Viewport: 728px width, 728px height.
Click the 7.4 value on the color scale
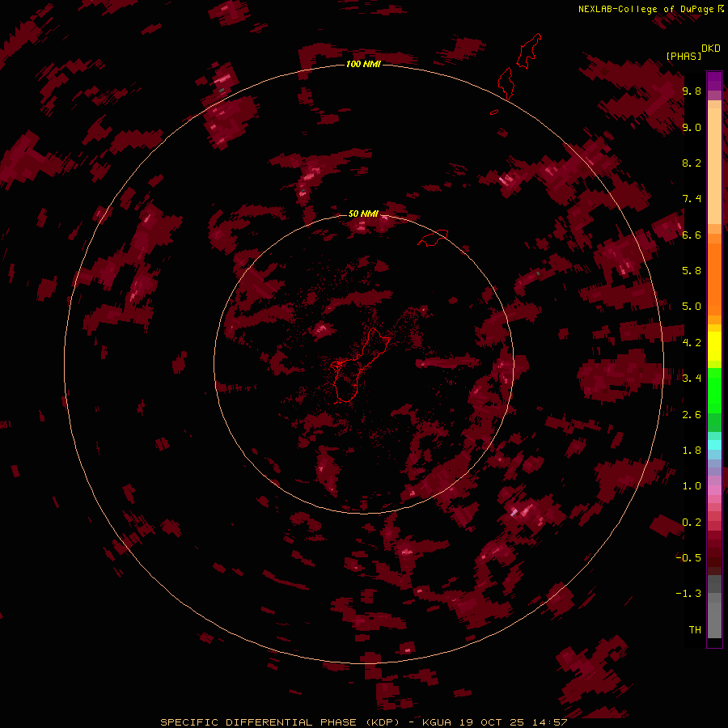[x=692, y=199]
